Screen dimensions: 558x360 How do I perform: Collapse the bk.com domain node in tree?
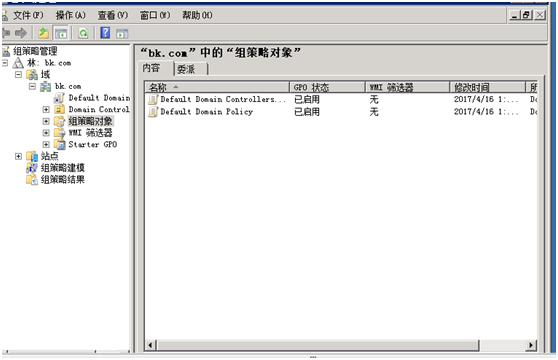32,86
